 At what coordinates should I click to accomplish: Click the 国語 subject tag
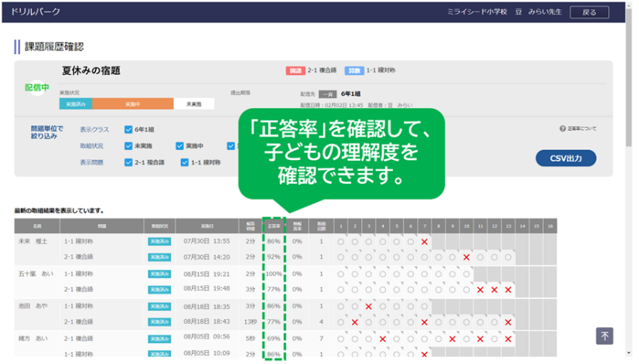295,71
